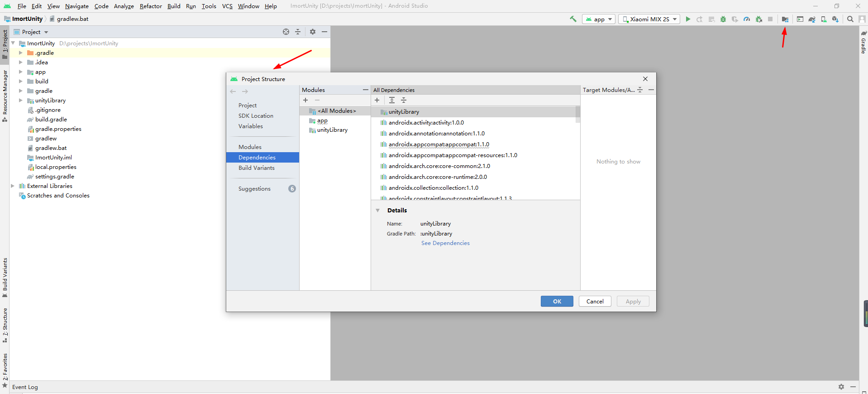The image size is (868, 394).
Task: Click the Stop square icon in toolbar
Action: click(x=770, y=19)
